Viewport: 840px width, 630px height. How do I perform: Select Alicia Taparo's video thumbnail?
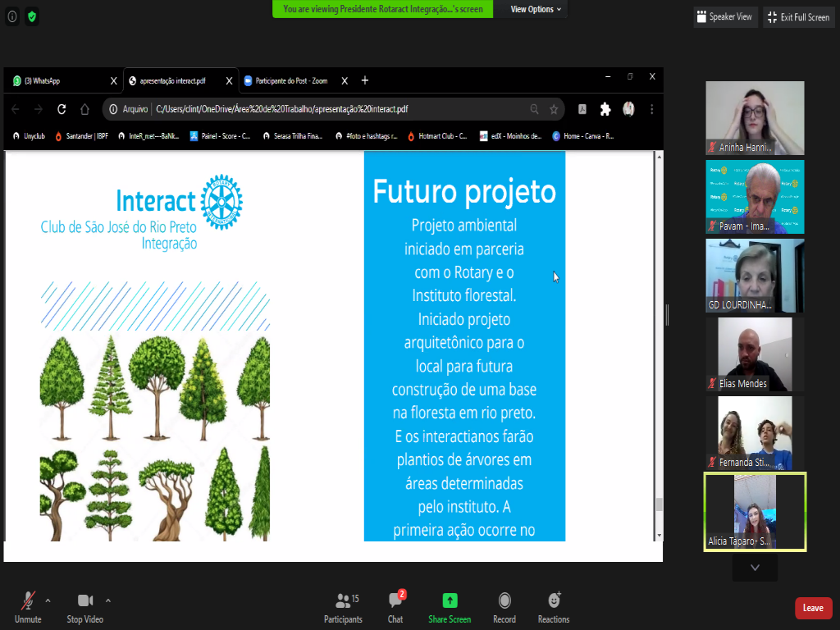[x=755, y=511]
